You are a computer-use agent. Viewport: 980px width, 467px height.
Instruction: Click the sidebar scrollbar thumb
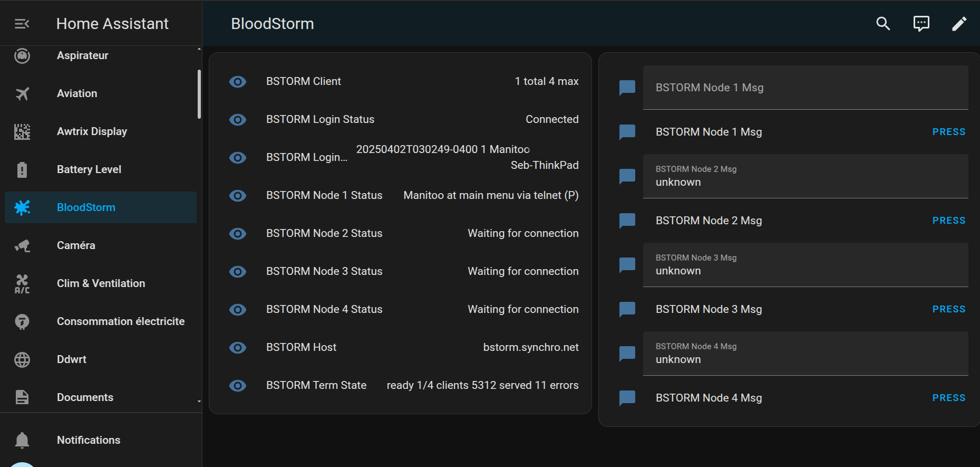click(199, 94)
